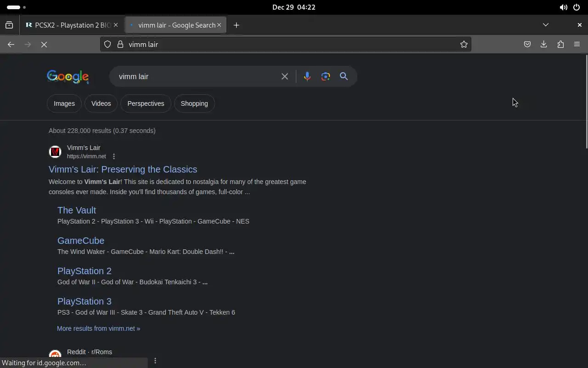Viewport: 588px width, 368px height.
Task: Open GNOME Activities overview
Action: point(17,7)
